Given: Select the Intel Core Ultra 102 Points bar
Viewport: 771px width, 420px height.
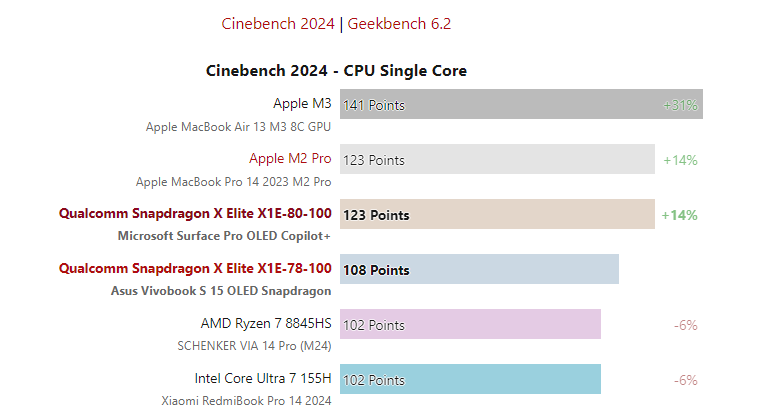Looking at the screenshot, I should (470, 379).
